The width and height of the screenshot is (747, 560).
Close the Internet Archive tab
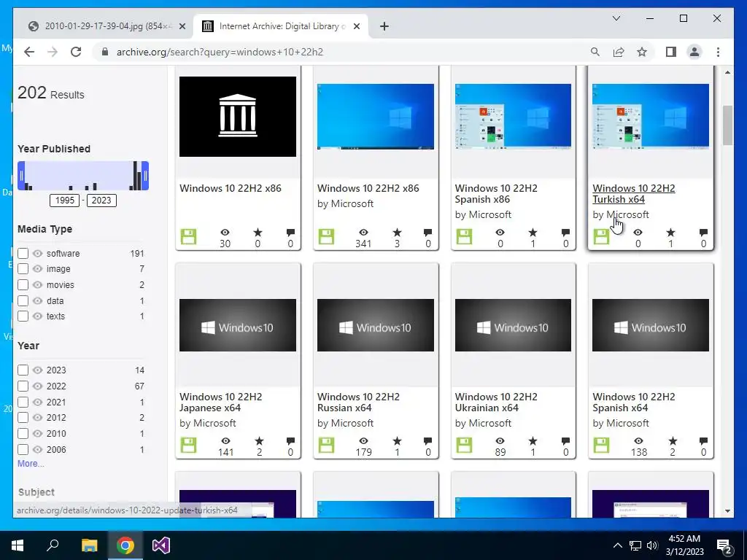[x=356, y=26]
